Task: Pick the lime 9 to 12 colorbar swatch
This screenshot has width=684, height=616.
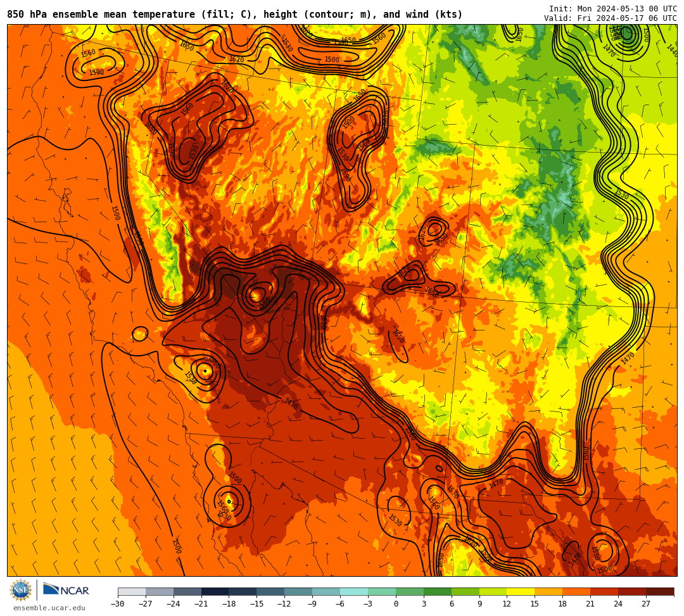Action: [493, 591]
